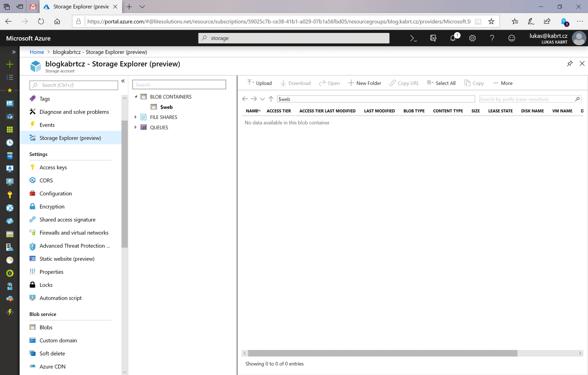Viewport: 588px width, 375px height.
Task: Focus the resource menu search box
Action: tap(73, 85)
